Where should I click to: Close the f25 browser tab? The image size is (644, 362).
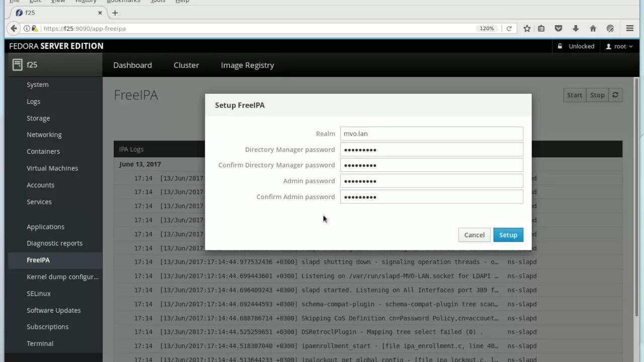tap(100, 13)
